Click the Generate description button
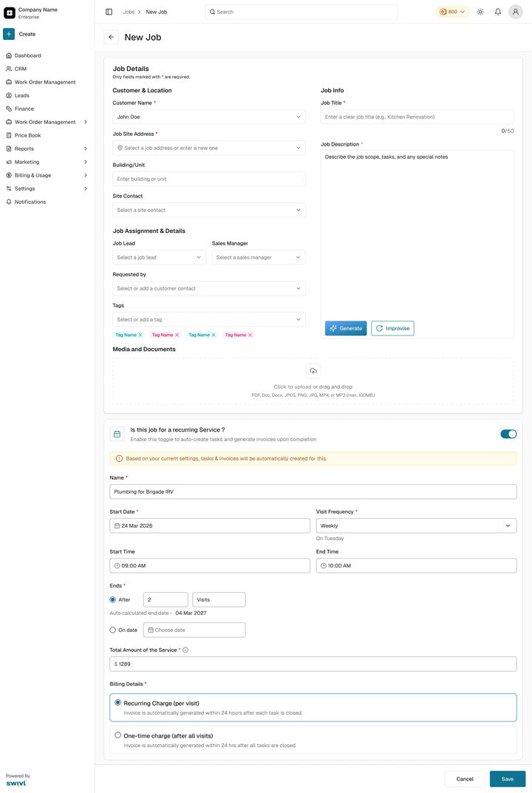 346,328
